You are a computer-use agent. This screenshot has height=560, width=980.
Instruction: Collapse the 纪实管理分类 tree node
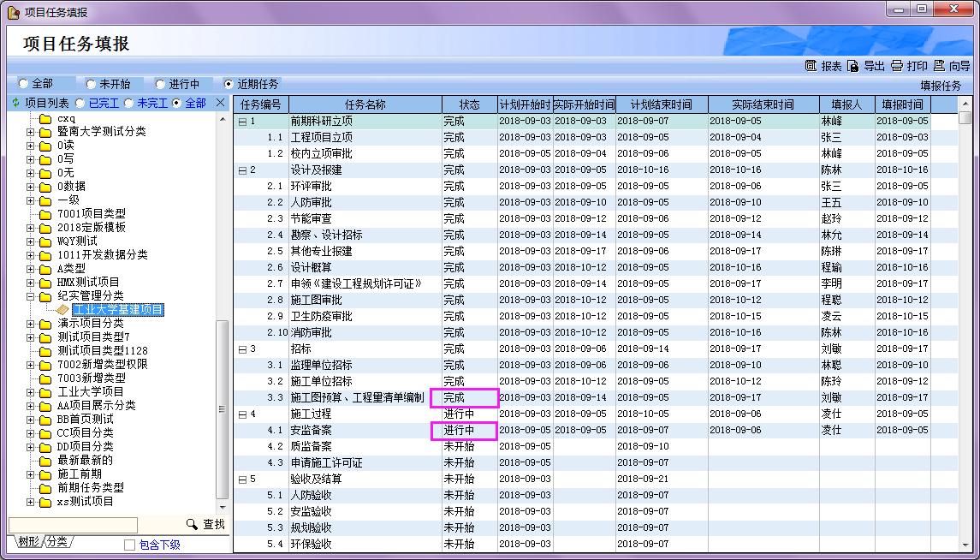31,296
